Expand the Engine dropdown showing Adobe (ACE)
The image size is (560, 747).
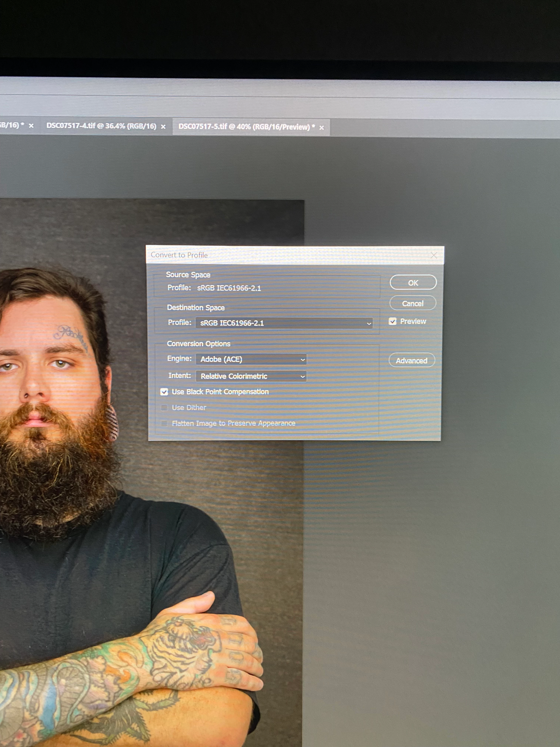[251, 359]
